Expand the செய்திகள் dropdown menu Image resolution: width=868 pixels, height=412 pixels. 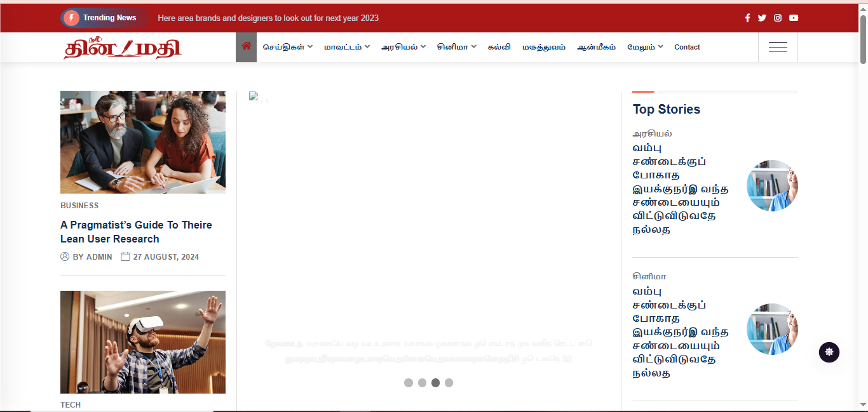288,47
